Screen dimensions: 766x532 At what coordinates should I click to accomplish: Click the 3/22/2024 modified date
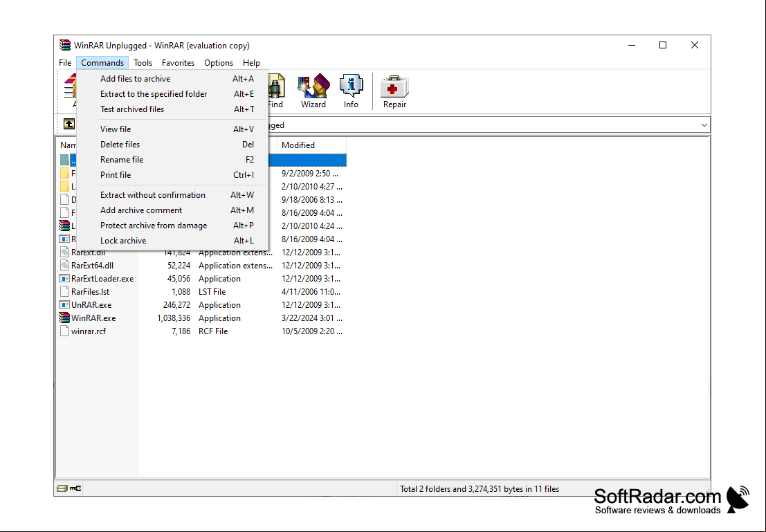(x=312, y=318)
